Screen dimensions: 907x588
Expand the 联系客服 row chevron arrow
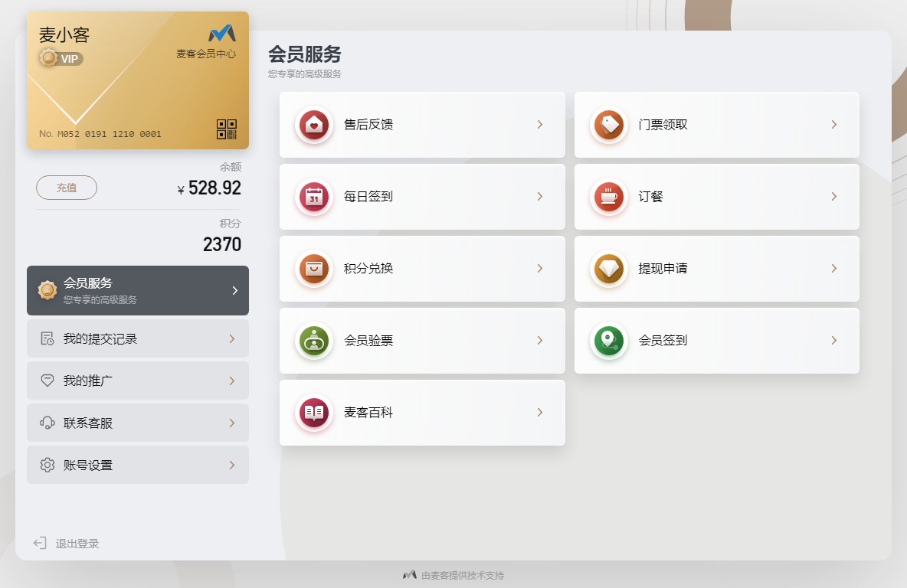coord(232,423)
